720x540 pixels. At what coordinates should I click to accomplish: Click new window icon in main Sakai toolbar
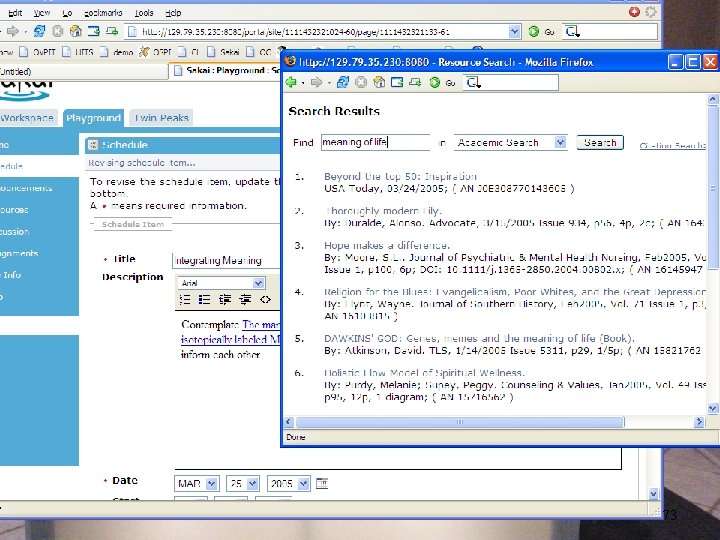click(94, 31)
